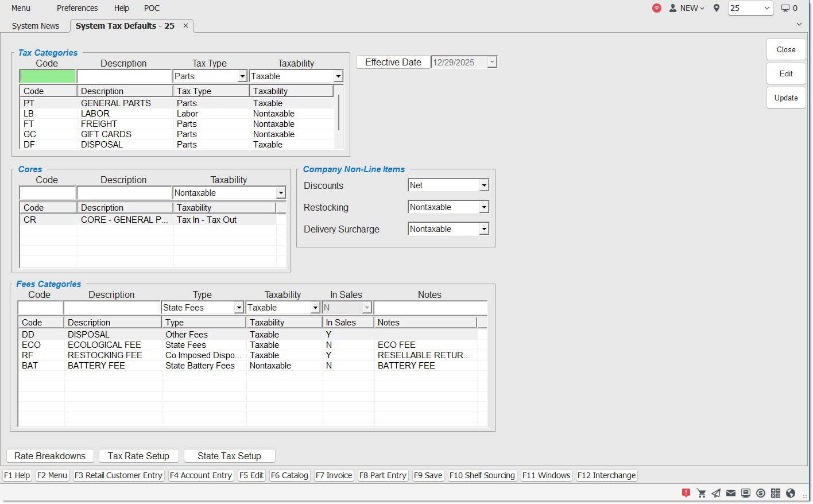Expand the Tax Type dropdown showing Parts
This screenshot has width=813, height=504.
(242, 76)
